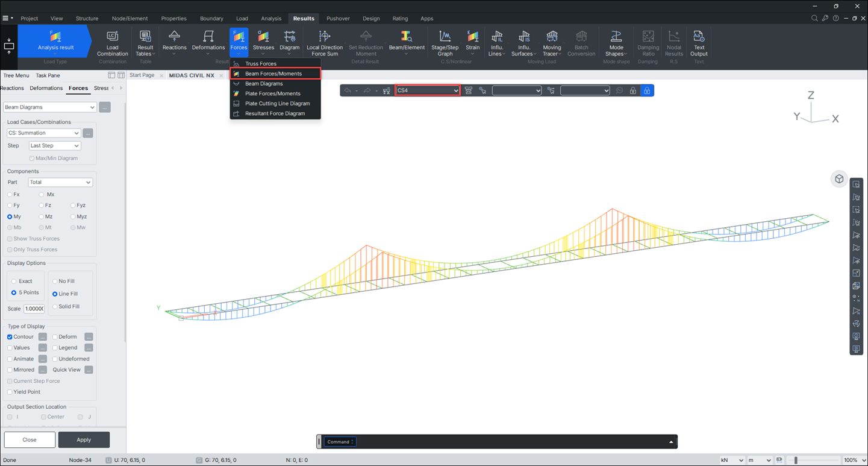Click the left panel vertical scrollbar
Image resolution: width=868 pixels, height=466 pixels.
coord(125,223)
